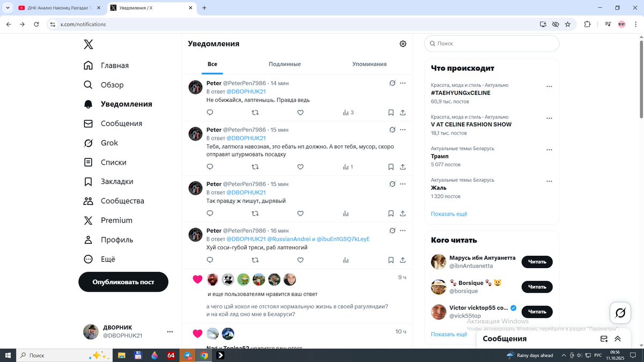644x362 pixels.
Task: Compose new message in Сообщения drawer
Action: point(604,339)
